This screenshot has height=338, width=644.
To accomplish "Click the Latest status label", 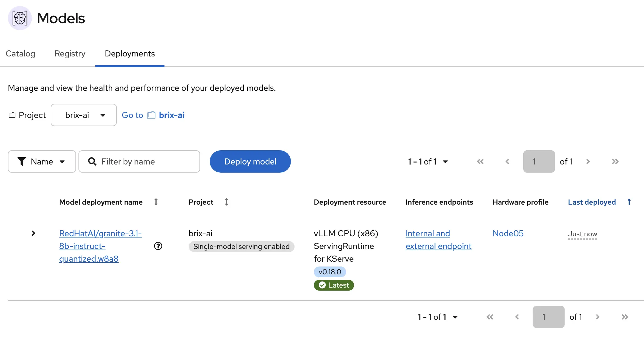I will pos(334,285).
